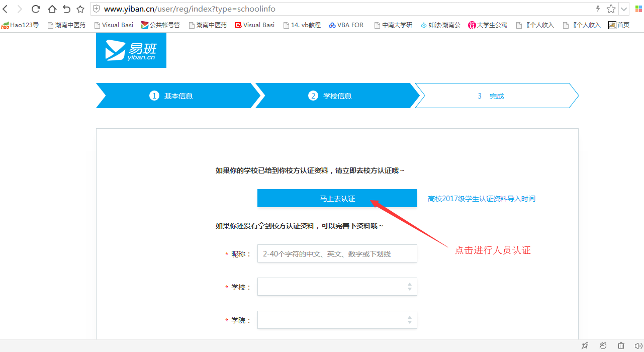Click the trash icon in status bar
This screenshot has height=352, width=644.
pyautogui.click(x=621, y=345)
